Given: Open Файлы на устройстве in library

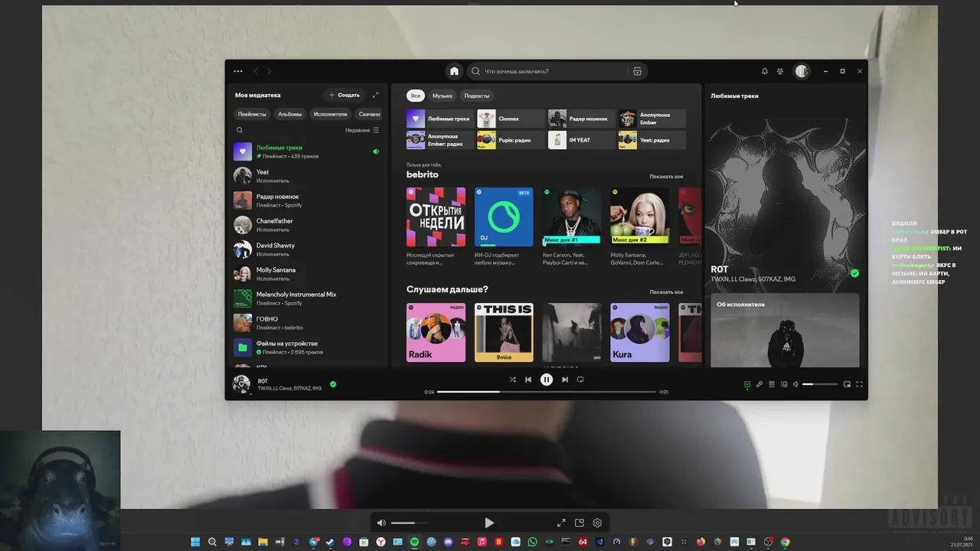Looking at the screenshot, I should tap(309, 347).
